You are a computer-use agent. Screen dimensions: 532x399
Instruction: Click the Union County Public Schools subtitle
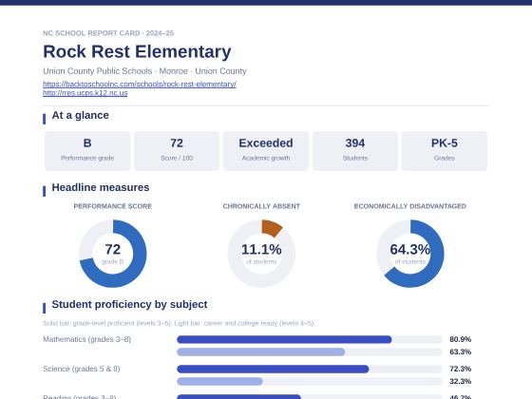(x=144, y=71)
